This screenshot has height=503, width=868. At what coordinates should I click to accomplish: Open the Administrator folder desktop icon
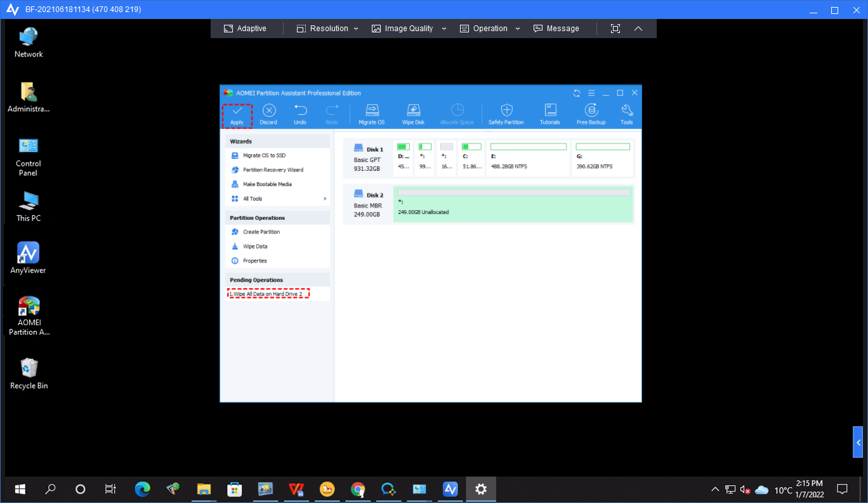29,97
